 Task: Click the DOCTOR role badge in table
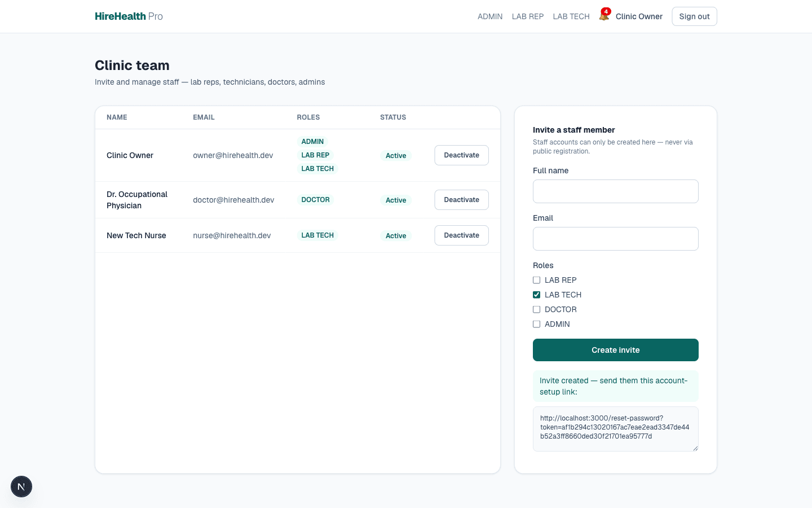click(x=315, y=200)
